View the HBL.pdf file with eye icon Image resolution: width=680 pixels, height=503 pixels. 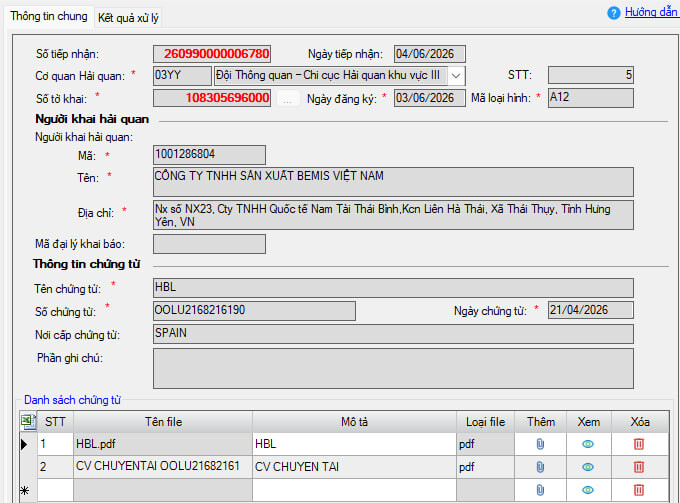(588, 444)
